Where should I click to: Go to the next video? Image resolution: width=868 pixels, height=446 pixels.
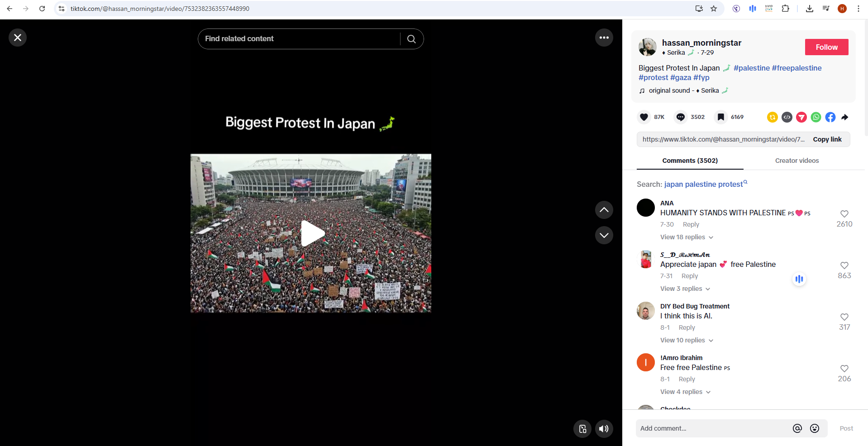604,235
